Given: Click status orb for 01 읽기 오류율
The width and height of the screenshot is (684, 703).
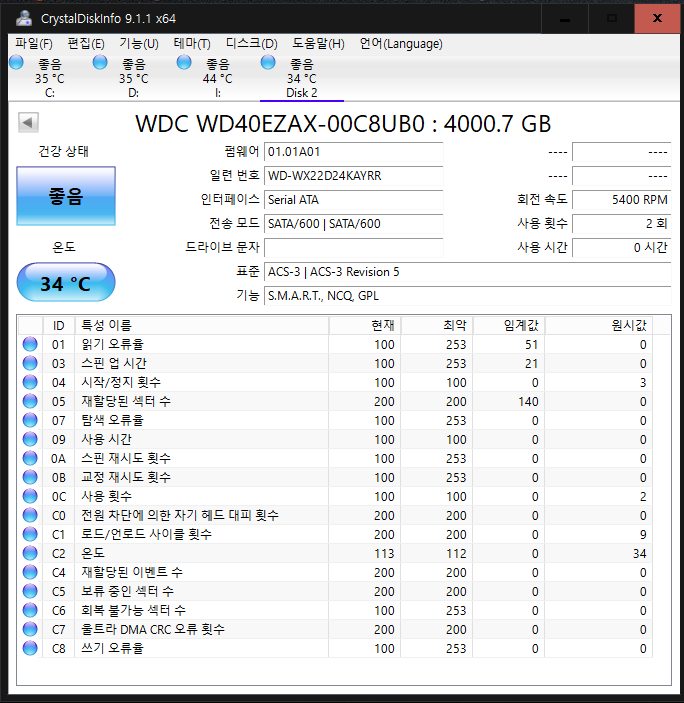Looking at the screenshot, I should coord(30,344).
